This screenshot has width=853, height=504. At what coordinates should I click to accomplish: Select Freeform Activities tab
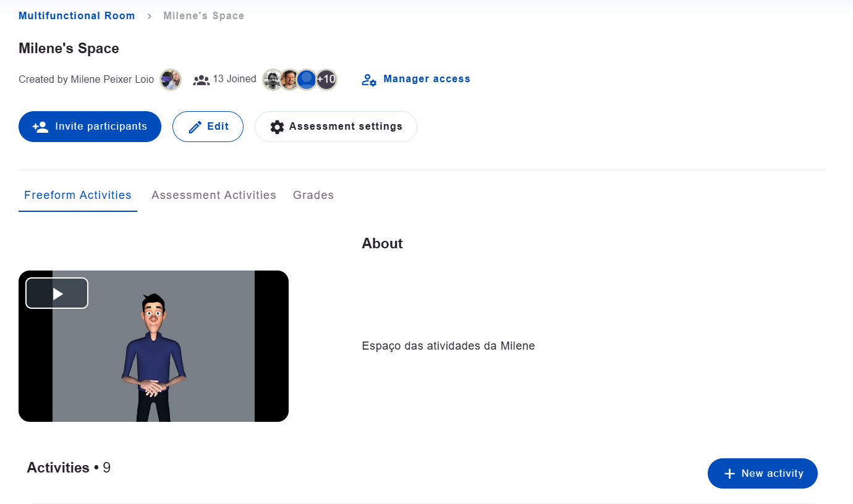pos(78,195)
